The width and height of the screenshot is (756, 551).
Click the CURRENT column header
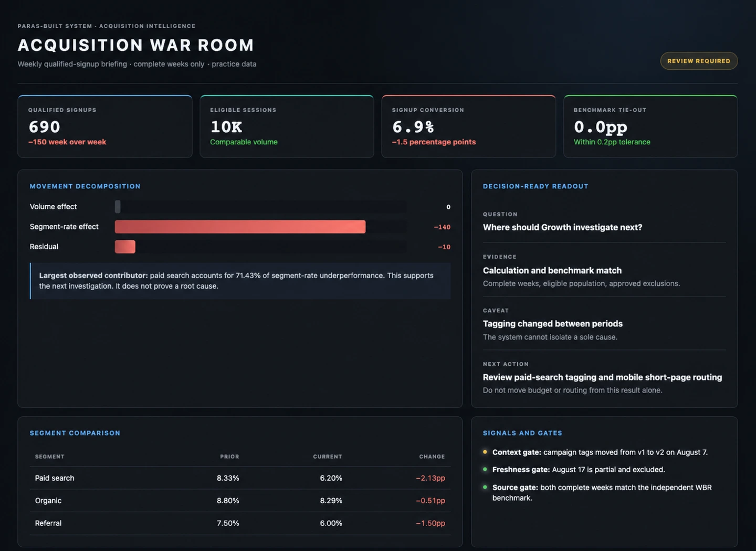point(328,457)
